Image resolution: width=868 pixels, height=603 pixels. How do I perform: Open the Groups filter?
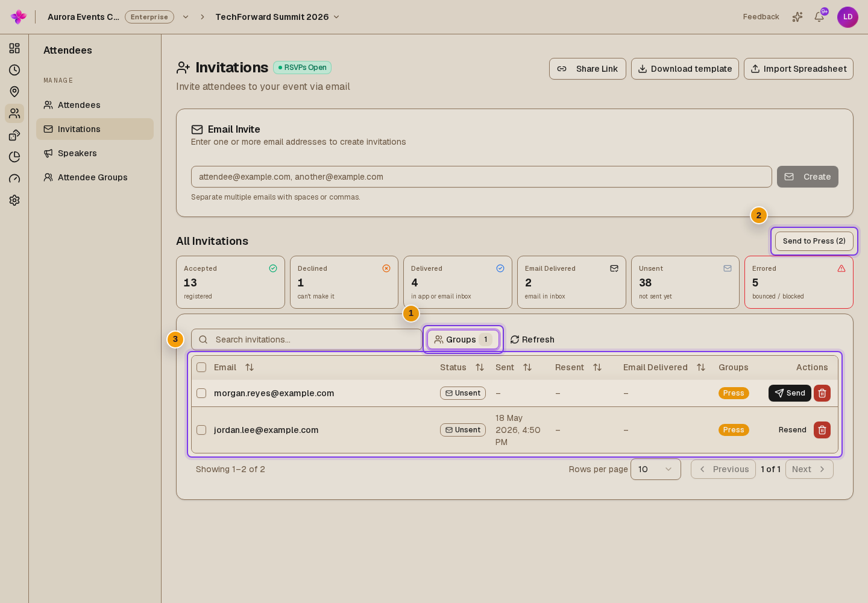[x=464, y=339]
